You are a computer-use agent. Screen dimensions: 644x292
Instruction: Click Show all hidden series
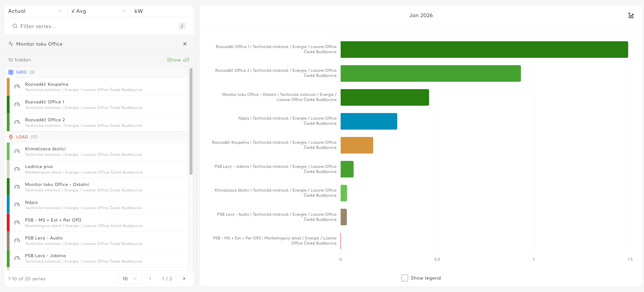(178, 60)
